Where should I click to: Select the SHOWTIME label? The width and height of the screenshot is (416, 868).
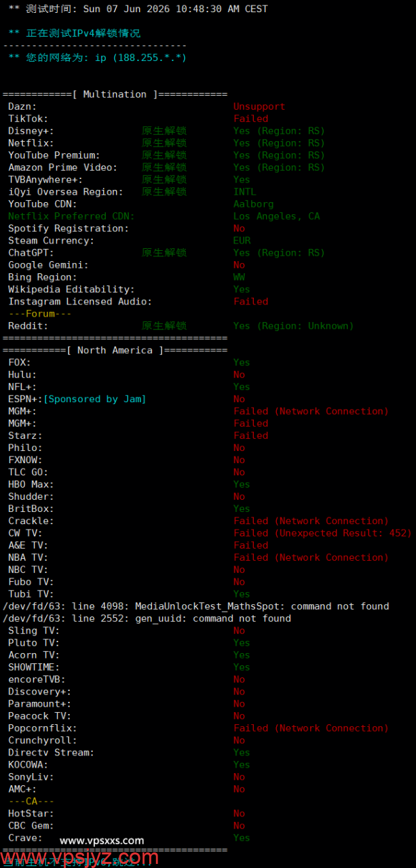click(x=34, y=668)
